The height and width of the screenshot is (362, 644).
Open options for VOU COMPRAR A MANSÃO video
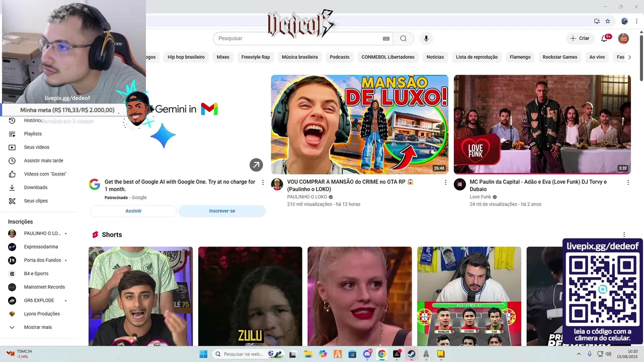point(445,182)
